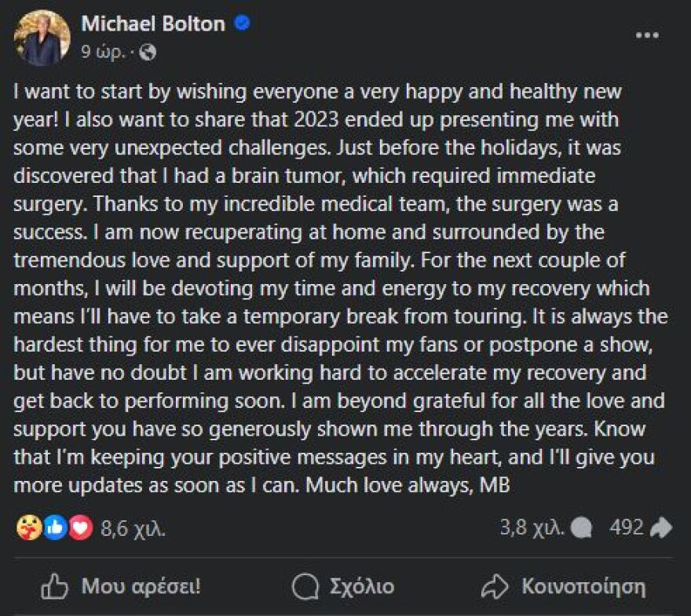
Task: Click the gray comment bubble beside 3,8 χιλ.
Action: (x=581, y=528)
